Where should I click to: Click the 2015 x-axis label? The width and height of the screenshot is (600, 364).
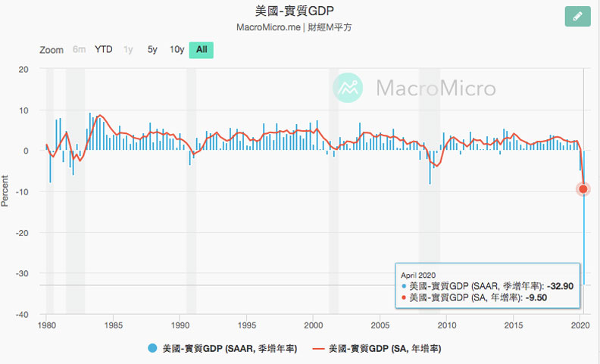click(x=514, y=325)
